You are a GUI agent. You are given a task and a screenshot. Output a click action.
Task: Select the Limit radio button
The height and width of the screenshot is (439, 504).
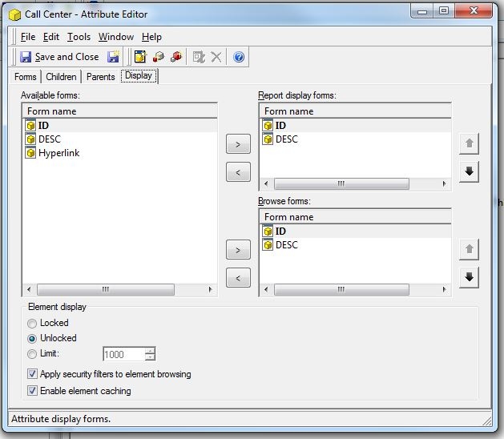[32, 353]
